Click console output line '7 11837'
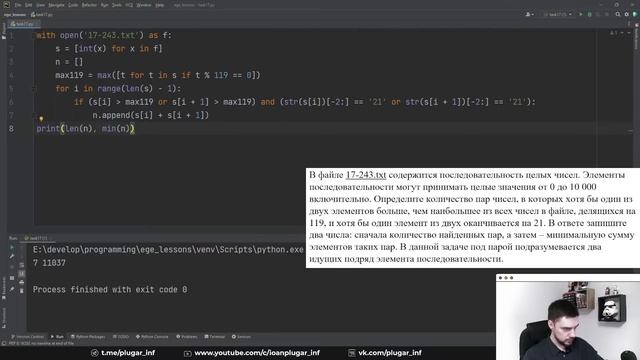The height and width of the screenshot is (360, 640). pos(49,263)
